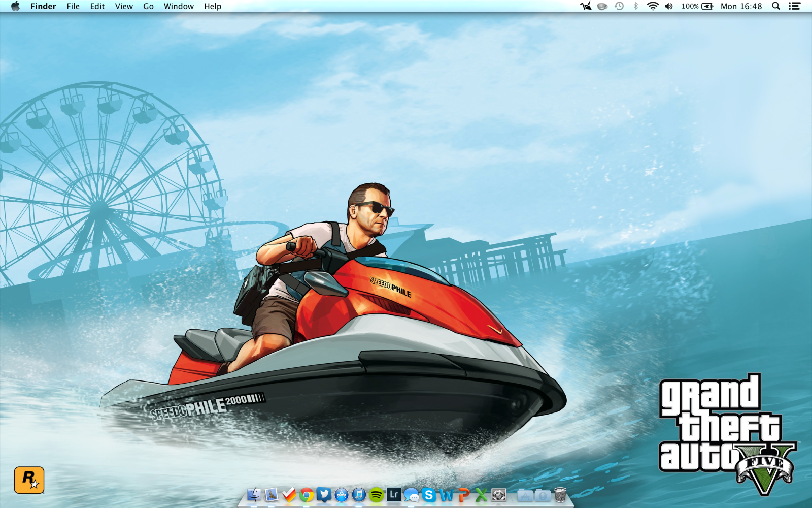Open the Messages app in the dock

[412, 494]
